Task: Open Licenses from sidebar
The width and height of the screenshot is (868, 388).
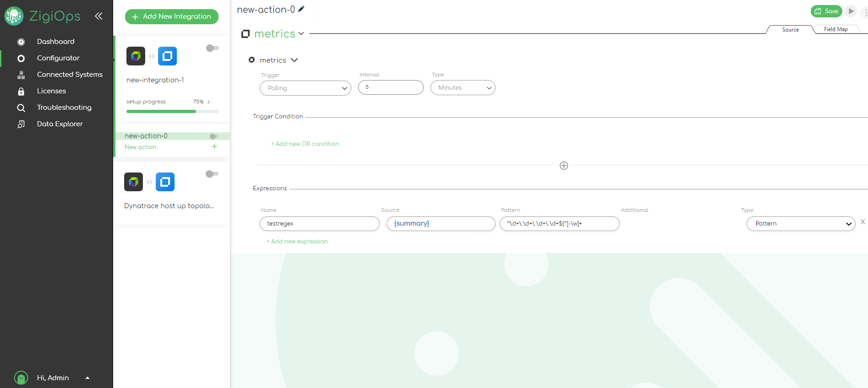Action: (x=51, y=91)
